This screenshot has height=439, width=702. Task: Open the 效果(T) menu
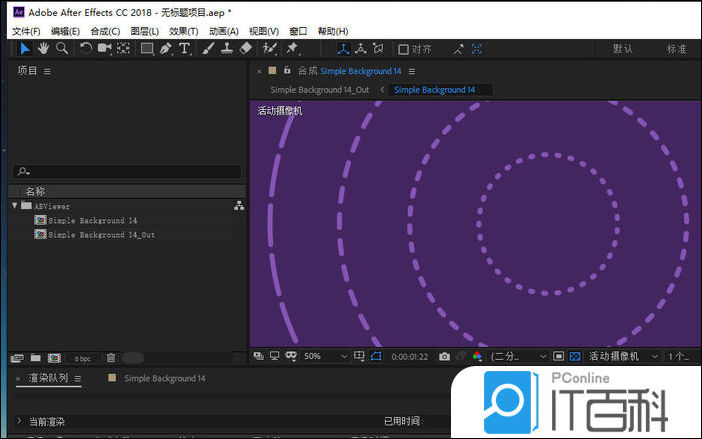[184, 31]
